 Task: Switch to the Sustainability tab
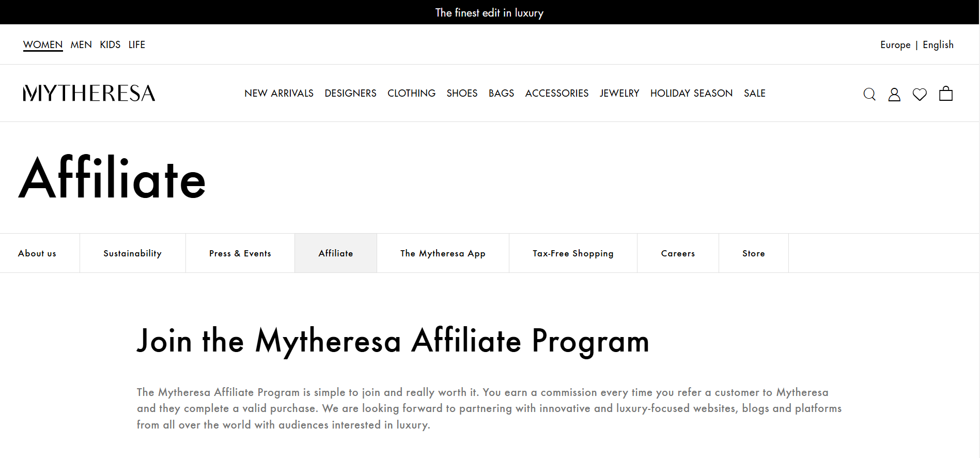coord(133,253)
